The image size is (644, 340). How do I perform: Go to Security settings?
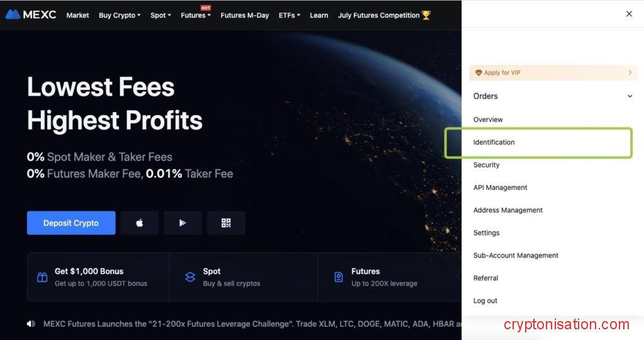coord(486,165)
